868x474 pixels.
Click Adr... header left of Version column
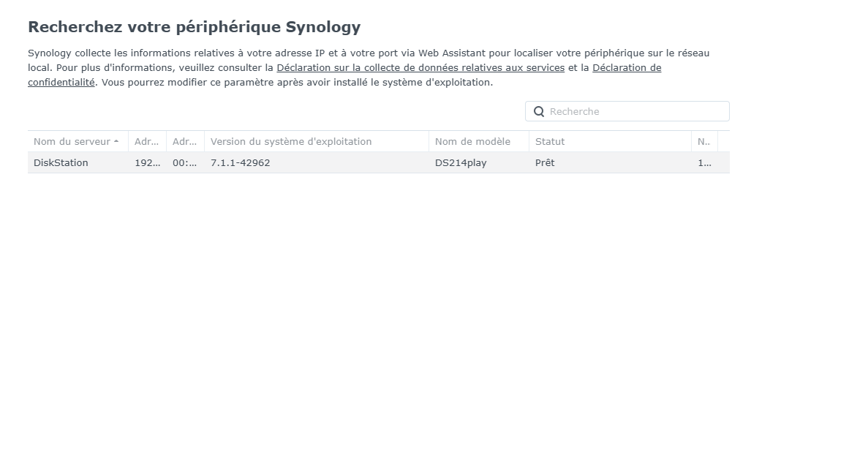[186, 142]
